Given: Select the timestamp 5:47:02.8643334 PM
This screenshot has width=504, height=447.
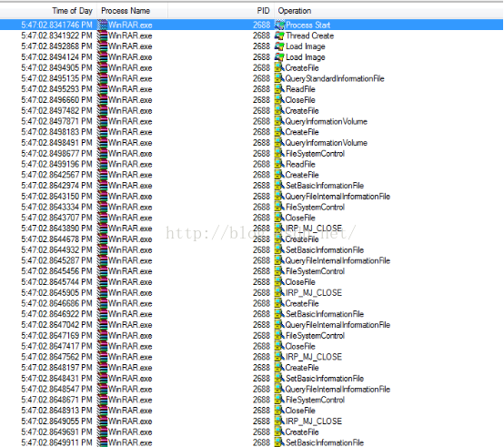Looking at the screenshot, I should (x=56, y=207).
